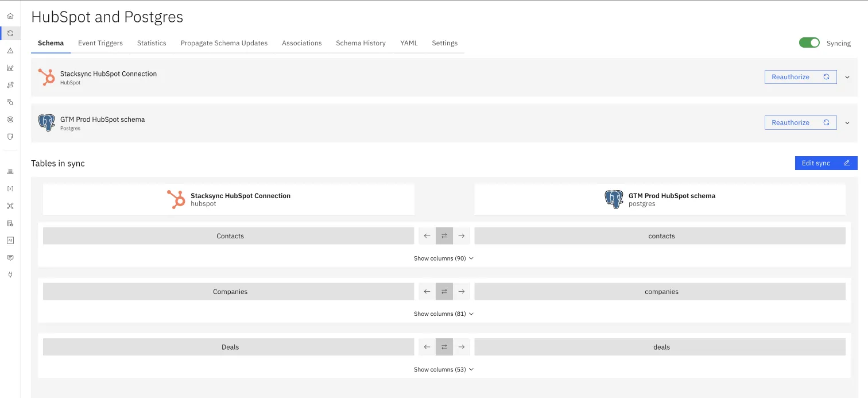
Task: Open the network nodes icon in sidebar
Action: pyautogui.click(x=10, y=206)
